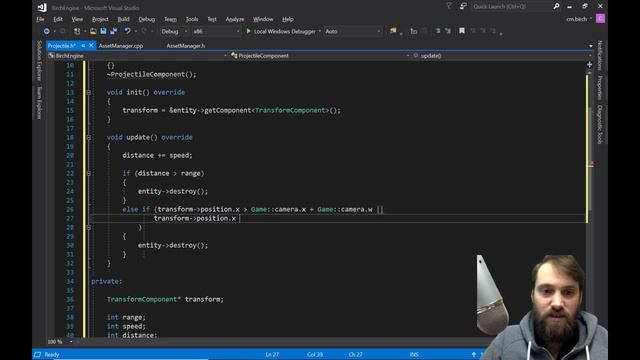The height and width of the screenshot is (360, 640).
Task: Click the Open File folder icon
Action: 93,31
